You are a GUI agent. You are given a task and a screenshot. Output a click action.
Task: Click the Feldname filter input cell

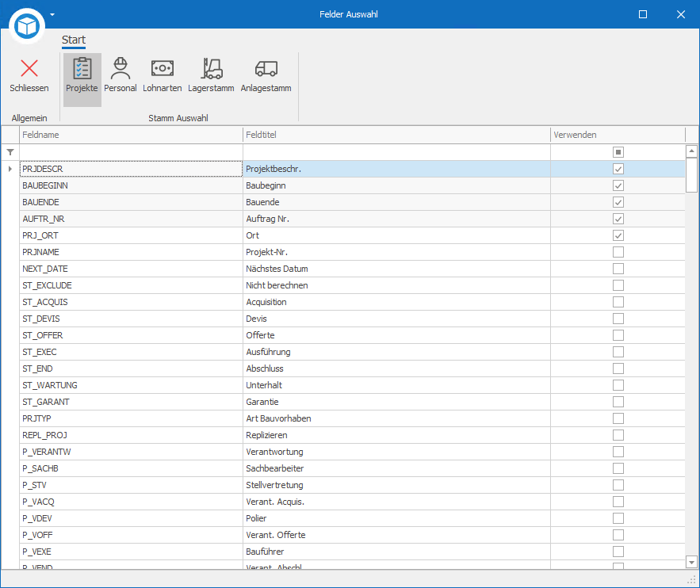click(131, 152)
